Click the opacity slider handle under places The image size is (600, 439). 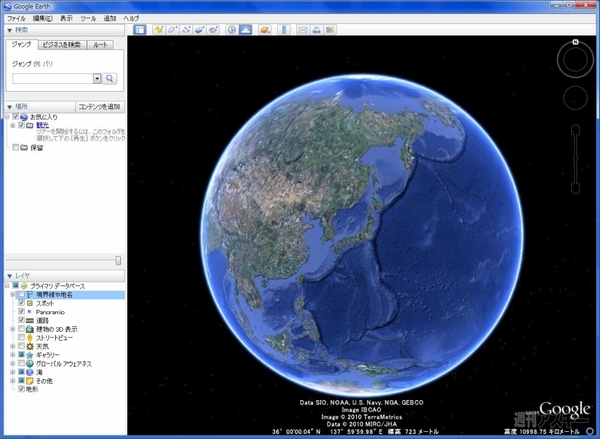tap(118, 260)
